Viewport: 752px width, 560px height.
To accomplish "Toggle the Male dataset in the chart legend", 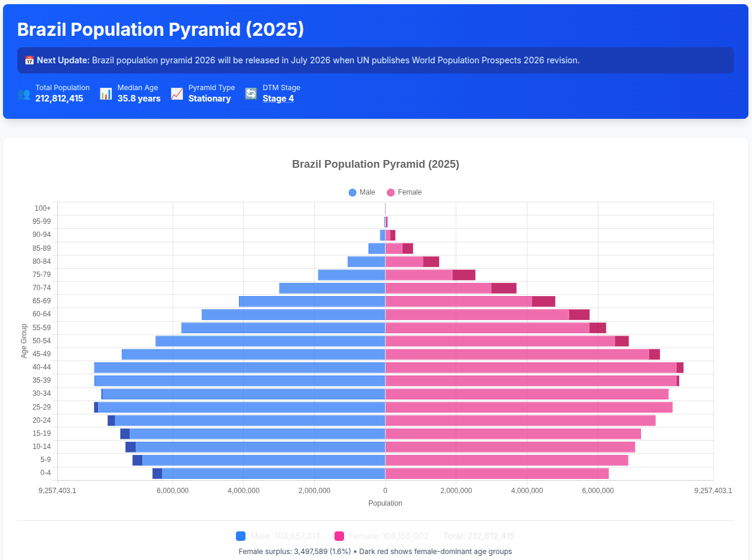I will click(x=362, y=192).
